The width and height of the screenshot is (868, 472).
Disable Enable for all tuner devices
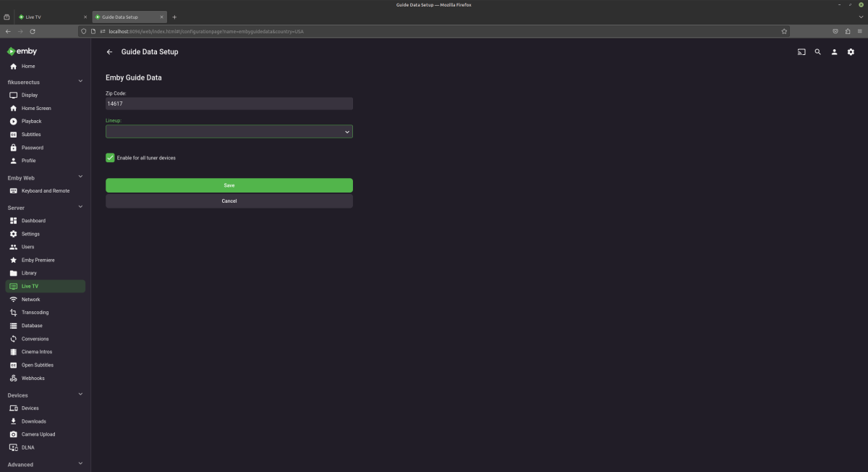(x=110, y=157)
